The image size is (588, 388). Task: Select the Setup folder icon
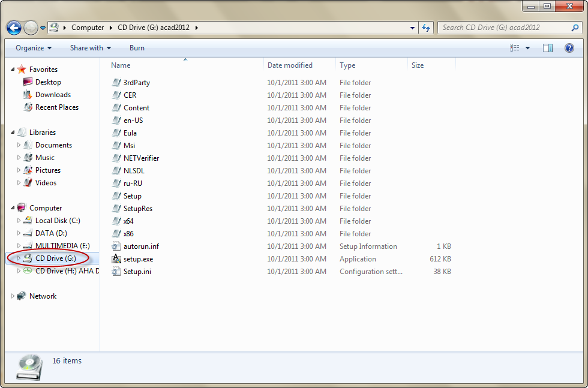[116, 196]
